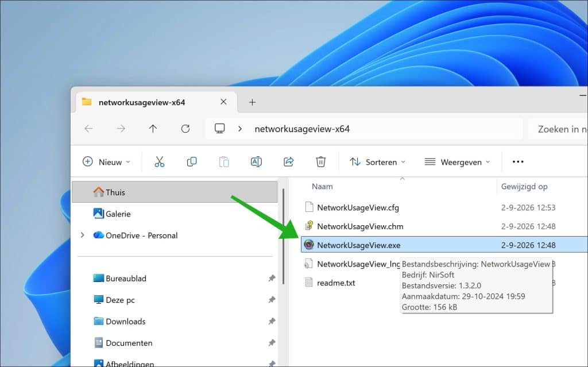Select the NetworkUsageView.cfg file name
The height and width of the screenshot is (367, 588).
(358, 207)
